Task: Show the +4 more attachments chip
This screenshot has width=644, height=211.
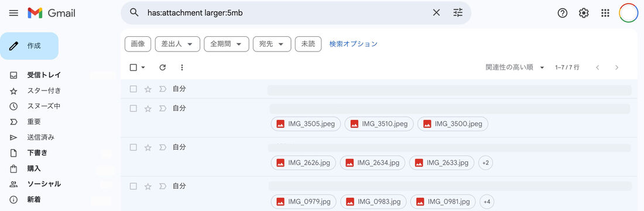Action: coord(487,202)
